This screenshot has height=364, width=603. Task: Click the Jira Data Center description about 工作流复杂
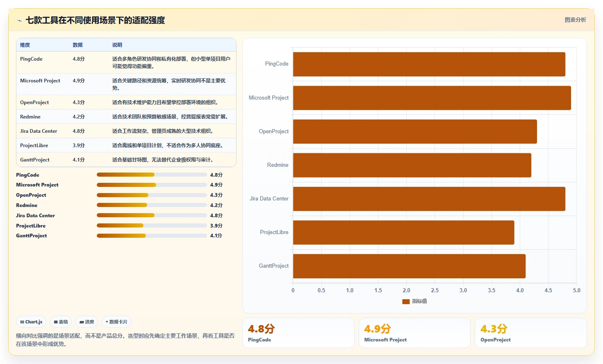163,131
